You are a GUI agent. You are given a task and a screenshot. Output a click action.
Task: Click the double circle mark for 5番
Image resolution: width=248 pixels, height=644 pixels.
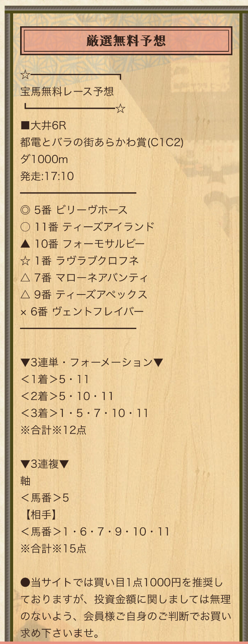pos(25,210)
